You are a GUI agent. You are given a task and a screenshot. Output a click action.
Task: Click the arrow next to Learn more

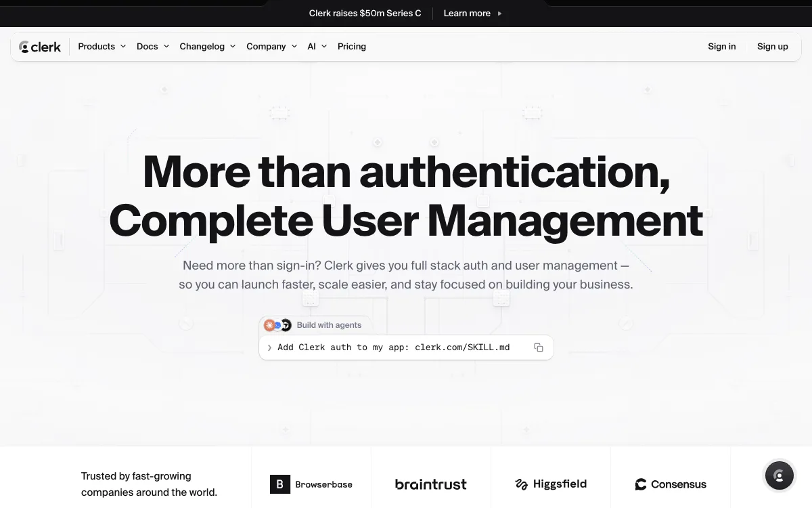(499, 14)
